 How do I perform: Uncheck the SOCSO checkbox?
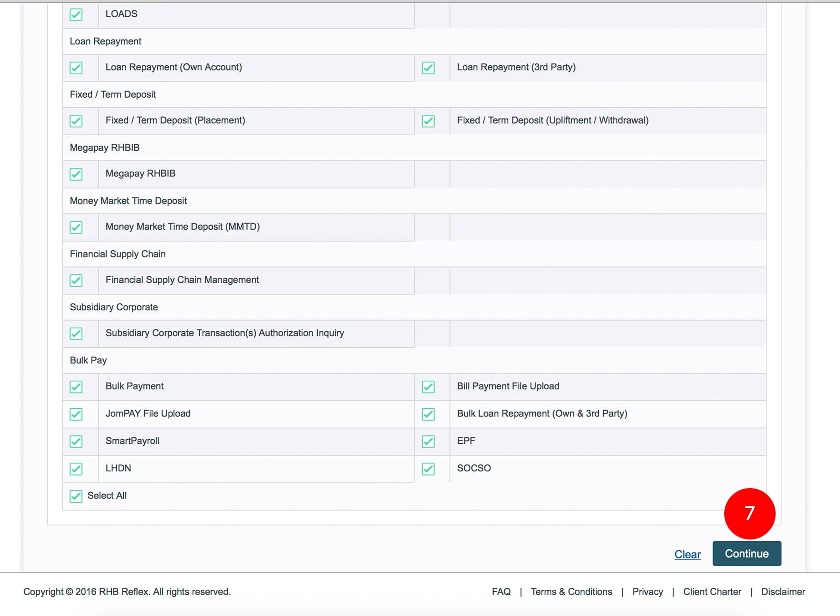(x=428, y=469)
